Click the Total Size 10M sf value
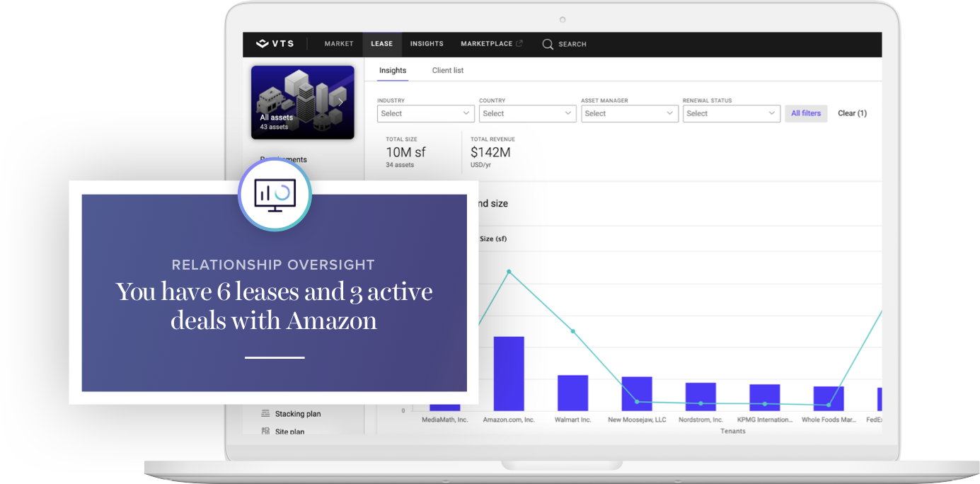Image resolution: width=980 pixels, height=484 pixels. tap(405, 152)
